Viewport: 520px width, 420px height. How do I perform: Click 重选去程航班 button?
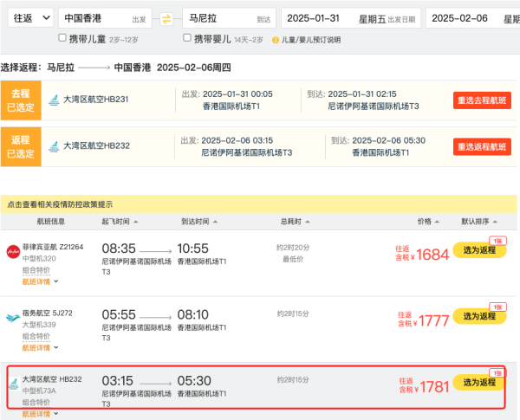coord(482,100)
